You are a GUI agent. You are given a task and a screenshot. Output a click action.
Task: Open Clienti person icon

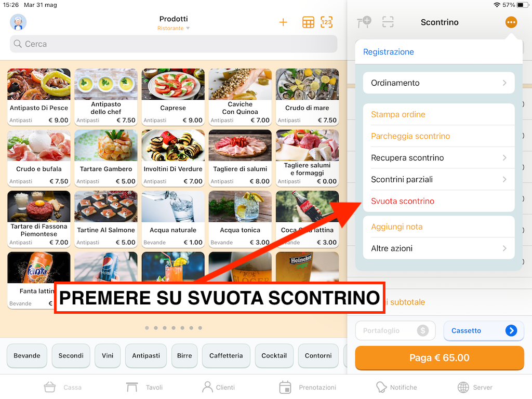coord(207,387)
